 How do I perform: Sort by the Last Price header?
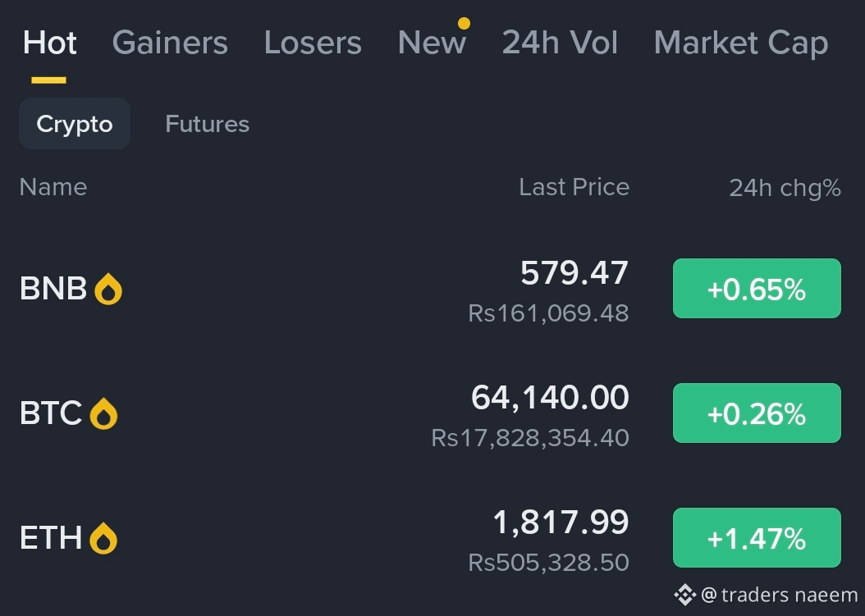point(574,188)
